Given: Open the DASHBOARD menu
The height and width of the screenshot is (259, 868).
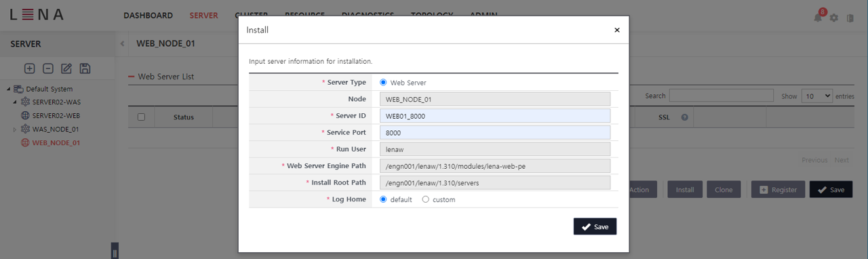Looking at the screenshot, I should [148, 15].
